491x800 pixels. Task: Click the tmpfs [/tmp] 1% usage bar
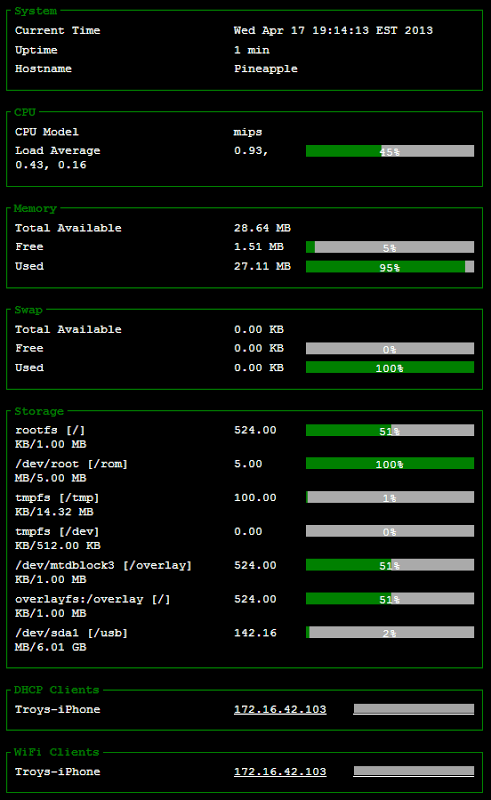(x=390, y=497)
